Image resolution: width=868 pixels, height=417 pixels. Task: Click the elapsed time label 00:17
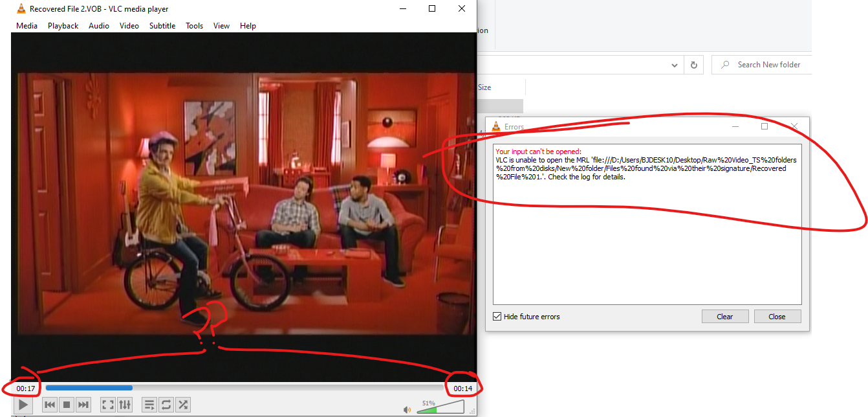pos(26,389)
